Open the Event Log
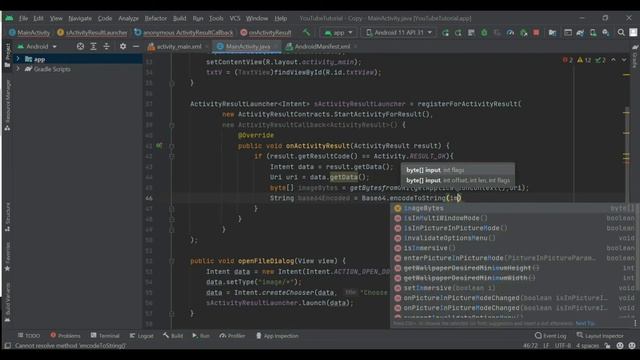The width and height of the screenshot is (640, 360). click(x=551, y=336)
